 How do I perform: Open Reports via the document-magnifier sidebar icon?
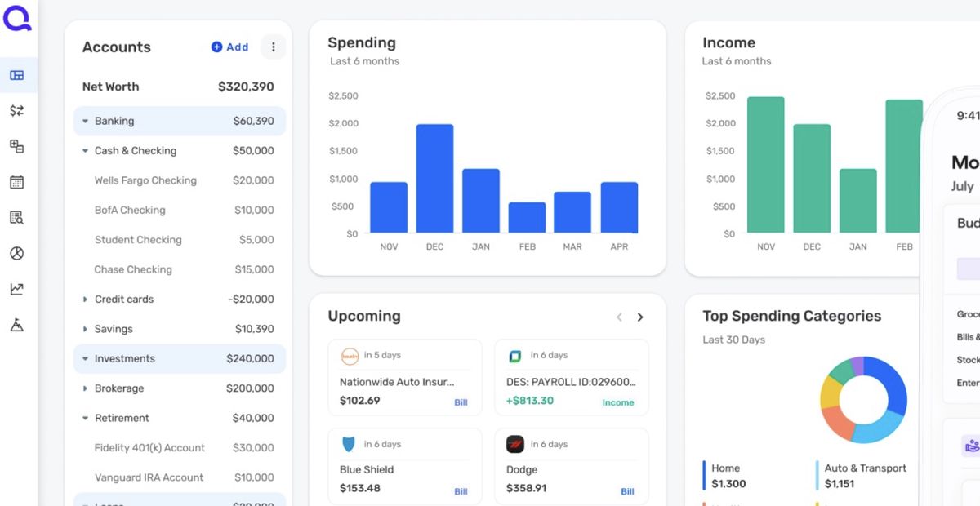16,217
